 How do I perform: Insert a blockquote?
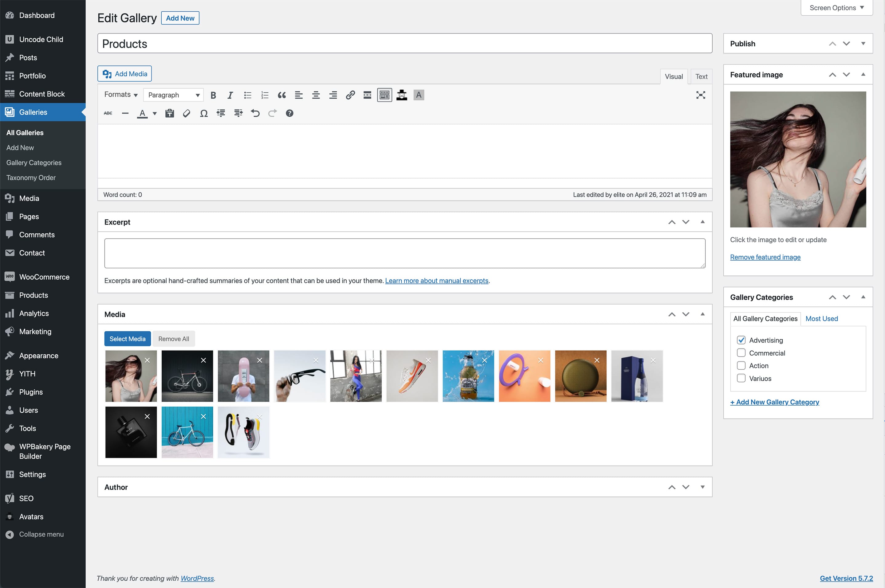click(282, 95)
